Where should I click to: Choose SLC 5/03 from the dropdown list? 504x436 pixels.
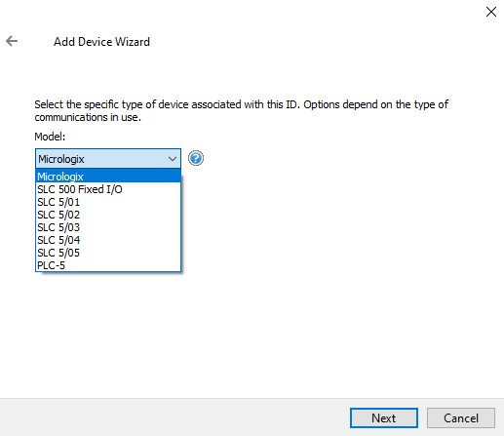coord(108,227)
